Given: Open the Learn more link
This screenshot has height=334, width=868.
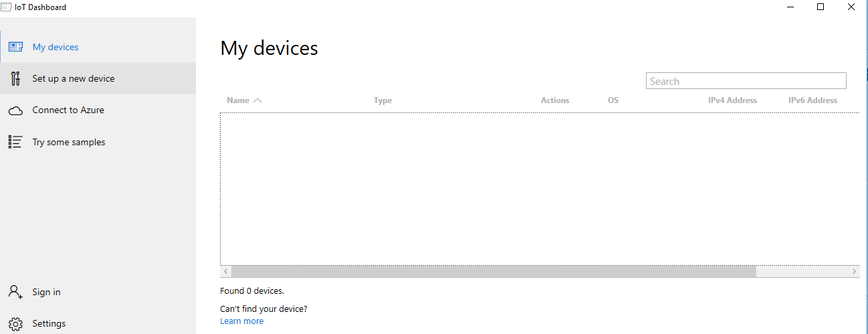Looking at the screenshot, I should pyautogui.click(x=241, y=321).
